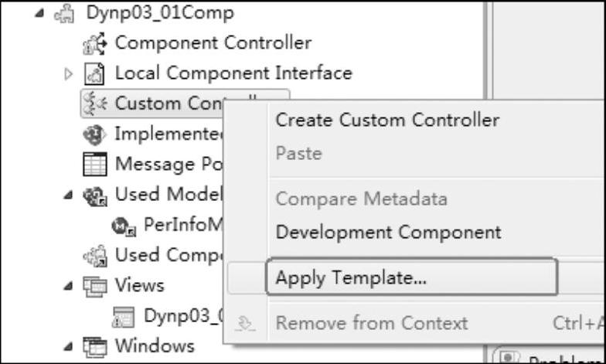
Task: Click the PerInfoM model icon
Action: coord(124,226)
